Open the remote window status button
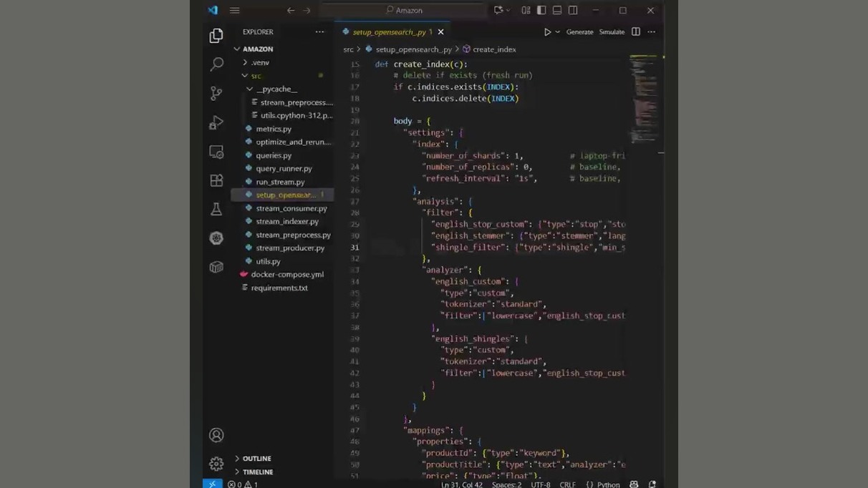This screenshot has height=488, width=868. tap(212, 484)
